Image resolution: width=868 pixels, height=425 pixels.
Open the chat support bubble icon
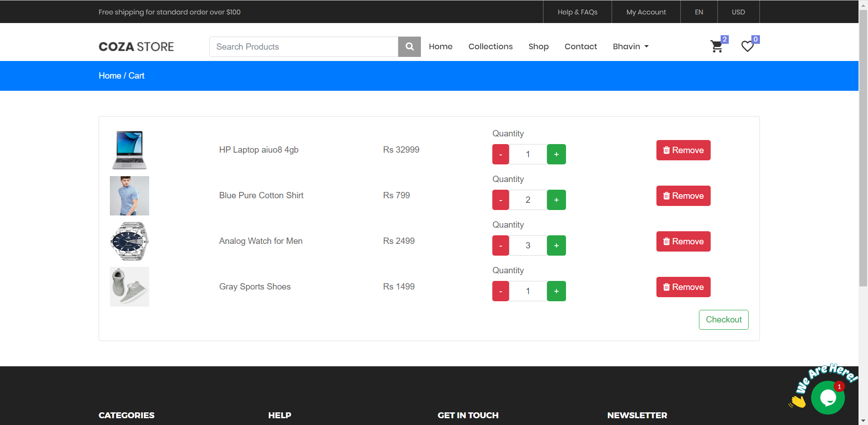coord(828,397)
